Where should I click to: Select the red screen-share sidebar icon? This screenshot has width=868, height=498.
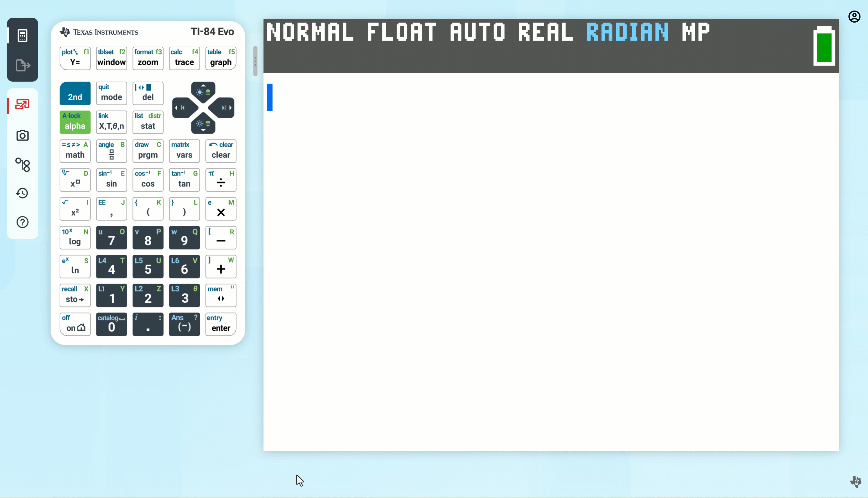[x=23, y=104]
